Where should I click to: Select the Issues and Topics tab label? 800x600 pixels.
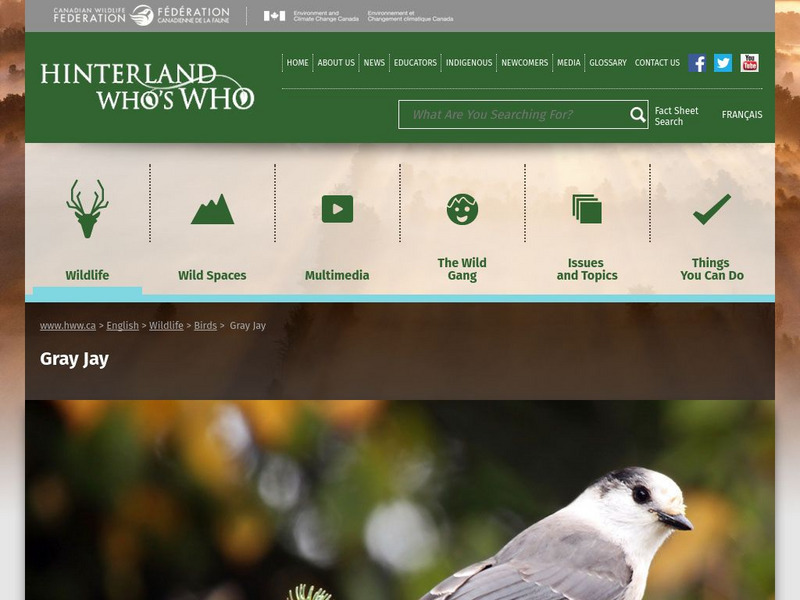(587, 269)
